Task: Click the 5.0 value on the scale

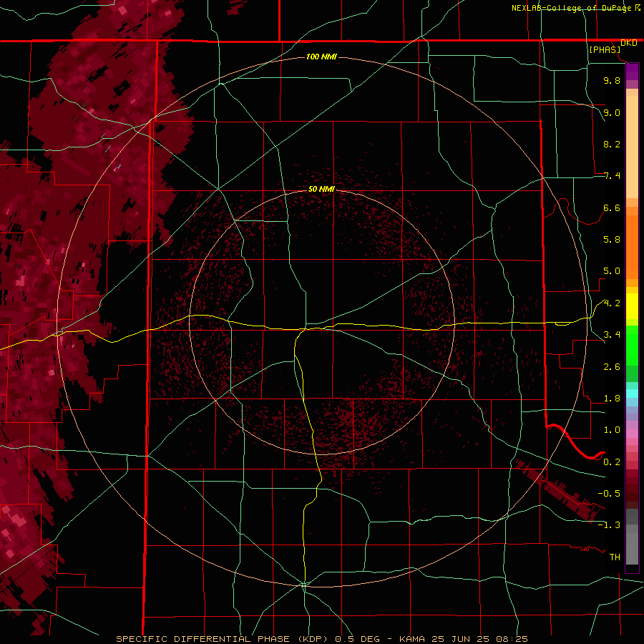Action: [612, 271]
